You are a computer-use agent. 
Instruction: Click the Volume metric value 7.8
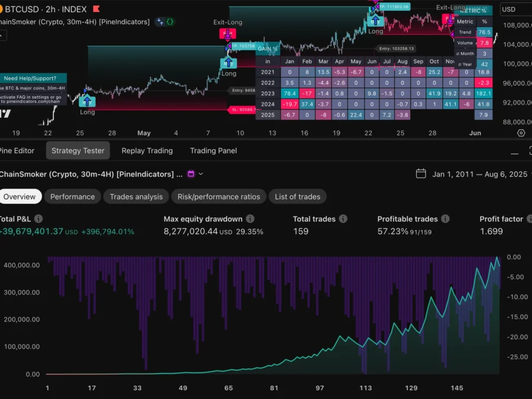pyautogui.click(x=484, y=43)
